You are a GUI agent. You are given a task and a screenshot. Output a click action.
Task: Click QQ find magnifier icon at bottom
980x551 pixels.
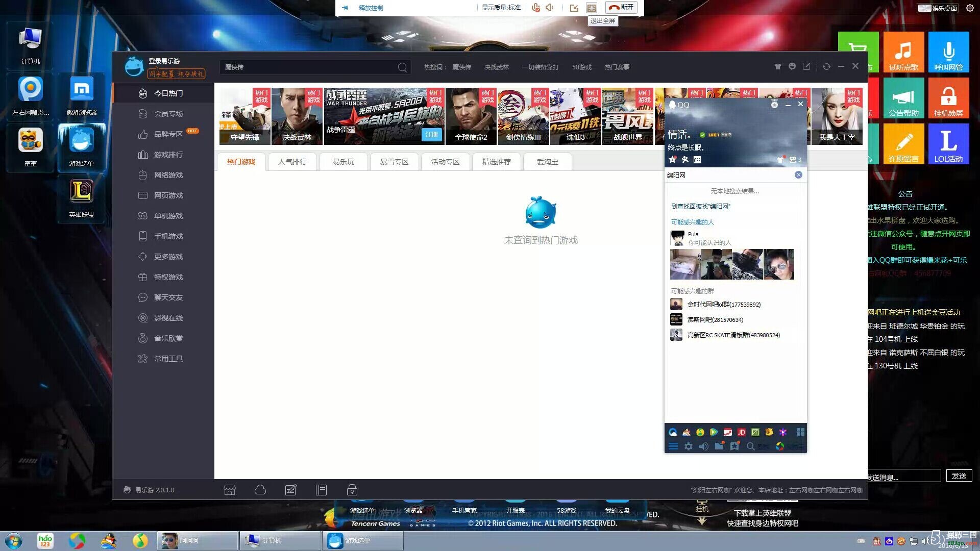(750, 446)
